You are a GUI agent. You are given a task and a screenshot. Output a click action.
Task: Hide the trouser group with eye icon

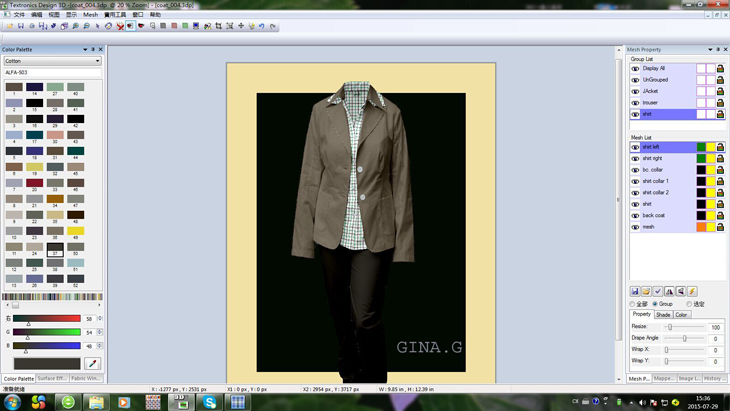point(635,103)
